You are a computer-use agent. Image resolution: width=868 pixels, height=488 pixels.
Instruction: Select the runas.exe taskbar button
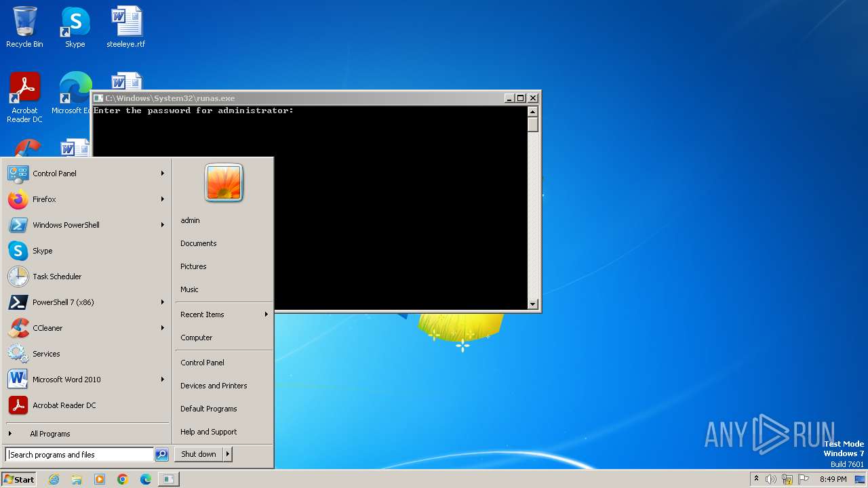168,479
